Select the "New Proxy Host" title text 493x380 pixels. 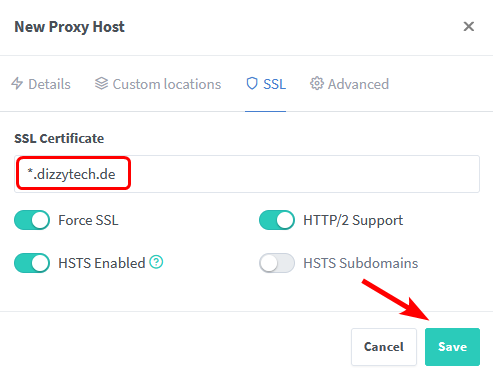click(69, 27)
